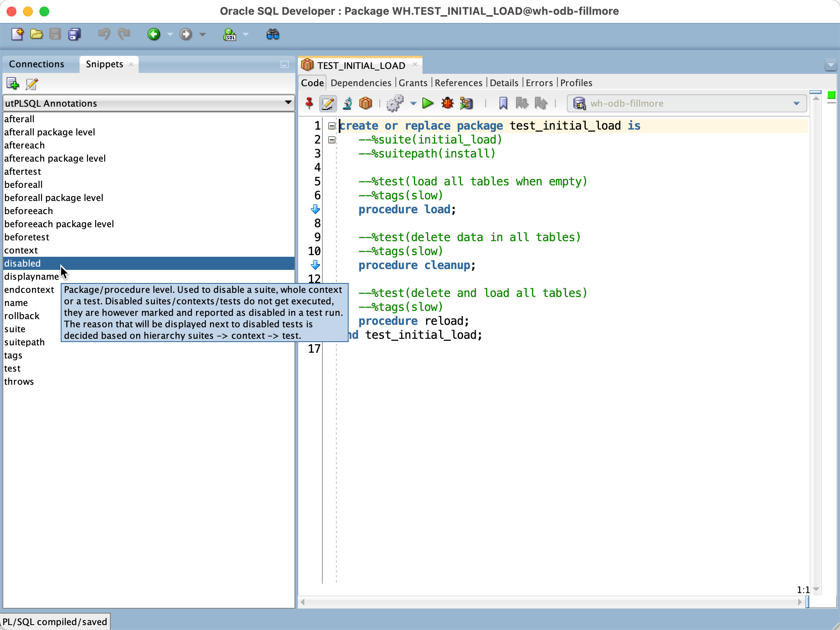Run the package with the green Run icon

click(427, 103)
